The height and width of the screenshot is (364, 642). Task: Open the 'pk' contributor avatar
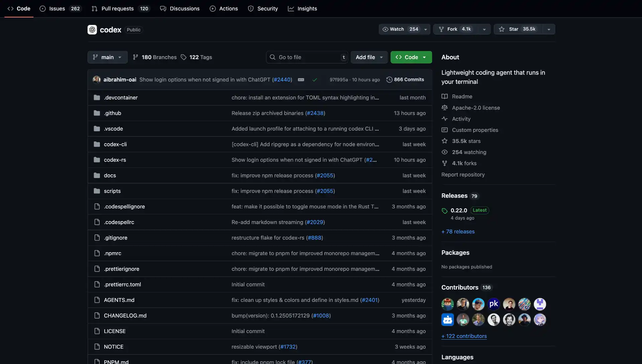[x=494, y=304]
